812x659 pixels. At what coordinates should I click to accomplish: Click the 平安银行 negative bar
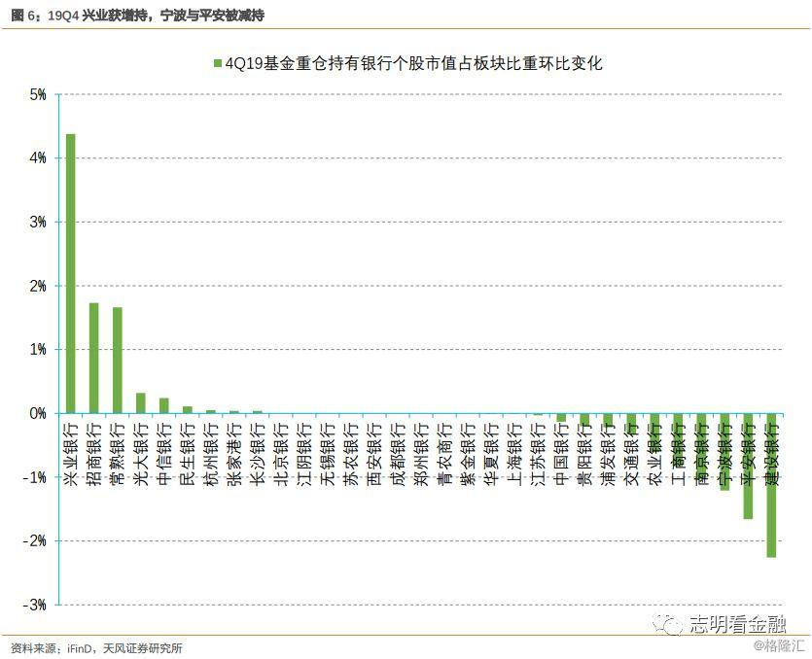[x=748, y=466]
